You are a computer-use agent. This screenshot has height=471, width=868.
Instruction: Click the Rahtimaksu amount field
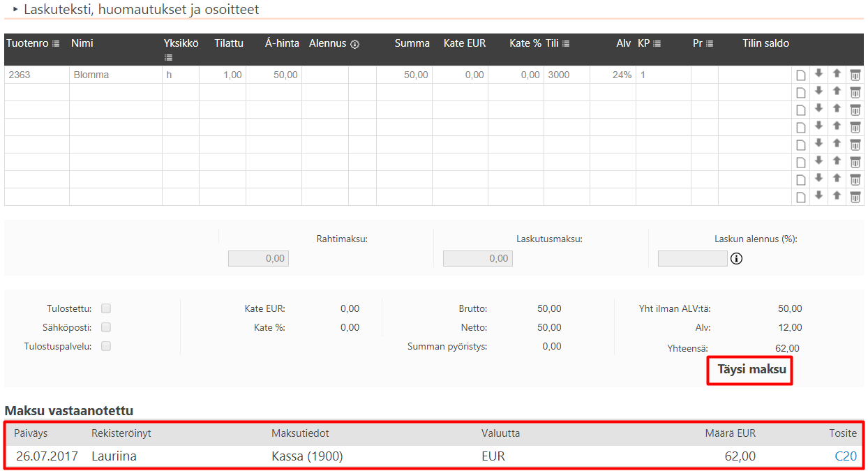coord(258,258)
